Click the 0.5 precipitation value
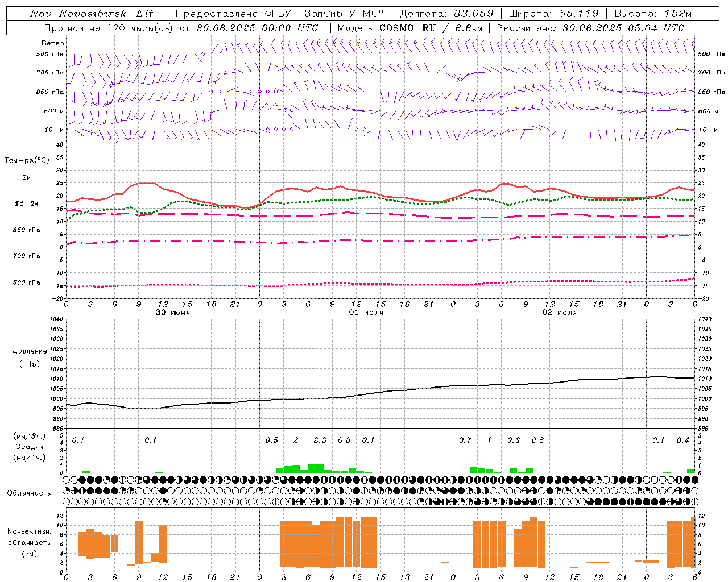Image resolution: width=728 pixels, height=582 pixels. click(272, 440)
